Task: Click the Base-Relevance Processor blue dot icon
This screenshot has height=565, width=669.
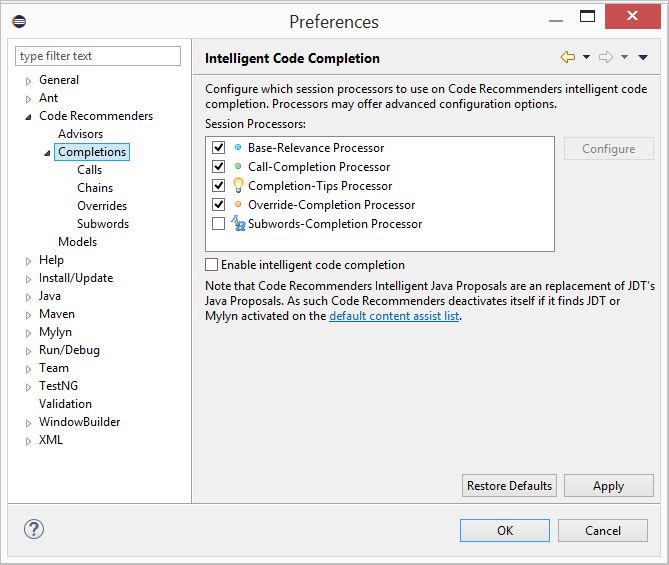Action: pyautogui.click(x=238, y=147)
